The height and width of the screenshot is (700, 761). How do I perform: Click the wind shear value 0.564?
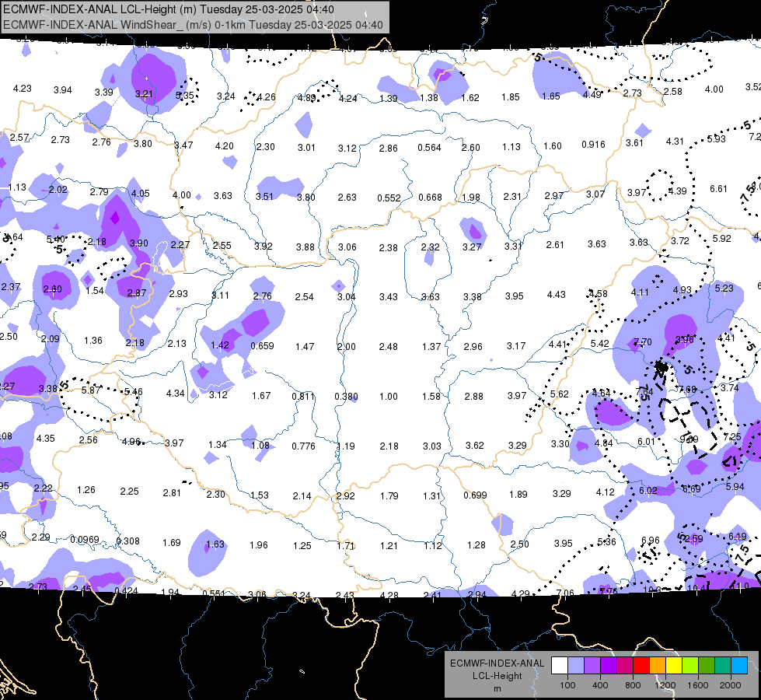click(430, 147)
